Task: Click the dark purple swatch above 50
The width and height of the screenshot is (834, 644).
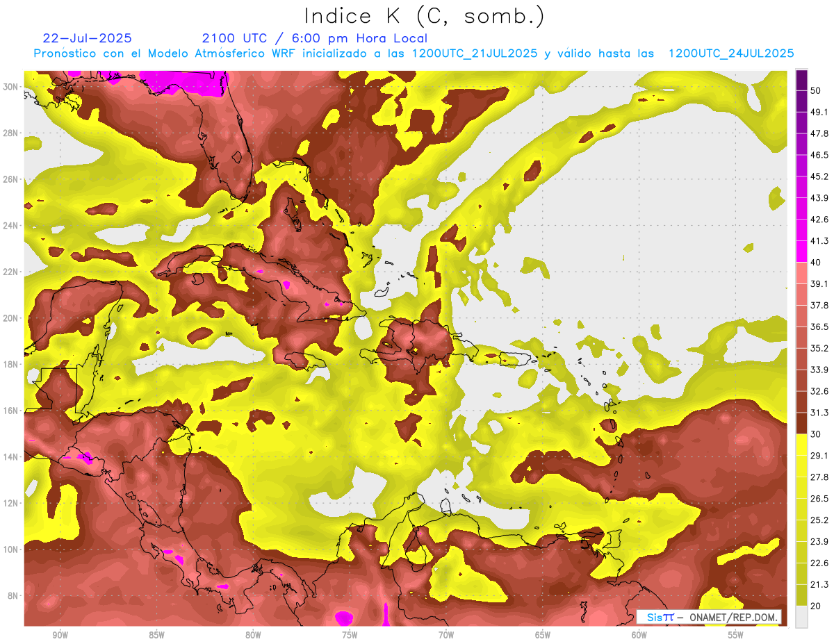Action: pyautogui.click(x=801, y=81)
